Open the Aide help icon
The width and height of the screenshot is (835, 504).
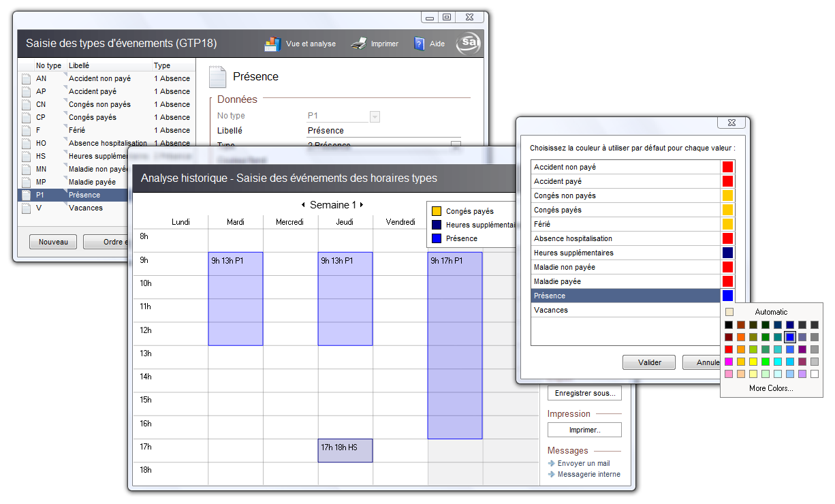click(x=420, y=44)
